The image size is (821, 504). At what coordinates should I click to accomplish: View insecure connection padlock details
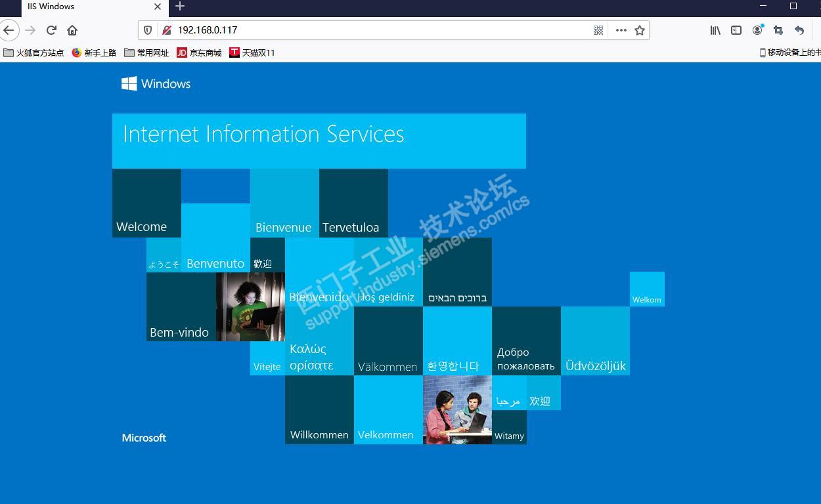coord(166,30)
